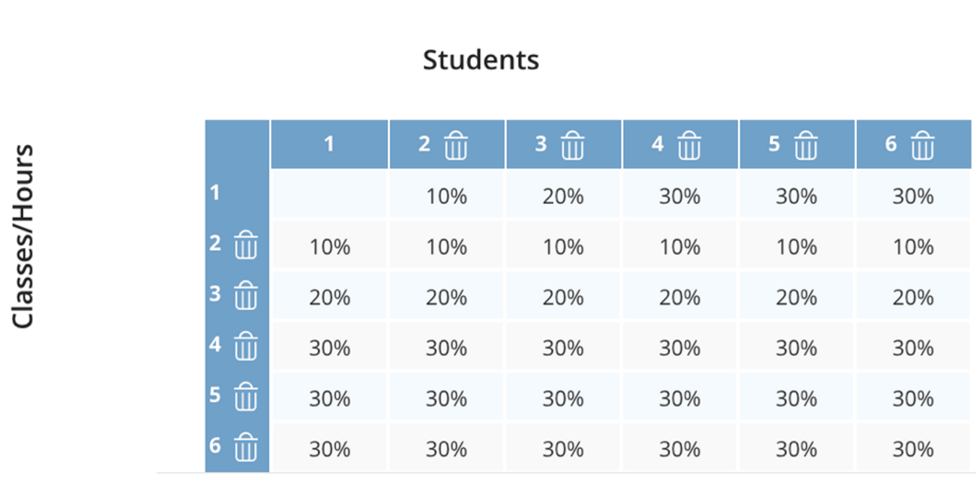
Task: Remove student column 5 via trash icon
Action: click(x=805, y=146)
